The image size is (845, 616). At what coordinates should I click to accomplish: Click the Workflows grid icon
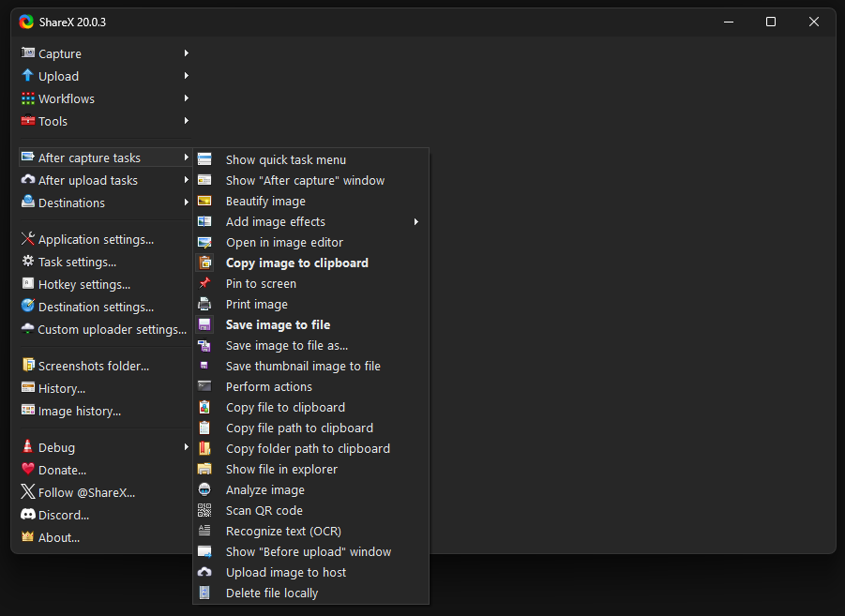(x=28, y=98)
